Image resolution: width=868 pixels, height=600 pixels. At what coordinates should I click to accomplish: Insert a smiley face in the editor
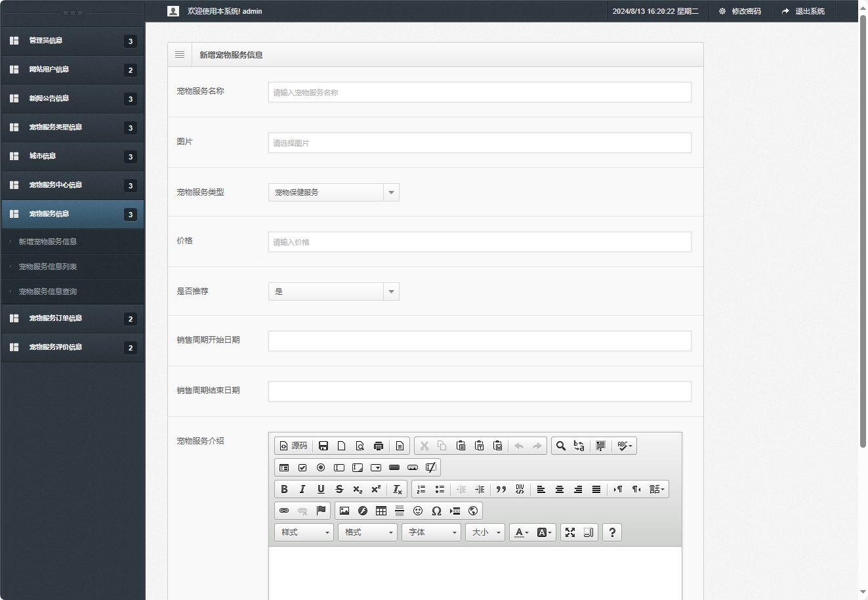[x=418, y=511]
